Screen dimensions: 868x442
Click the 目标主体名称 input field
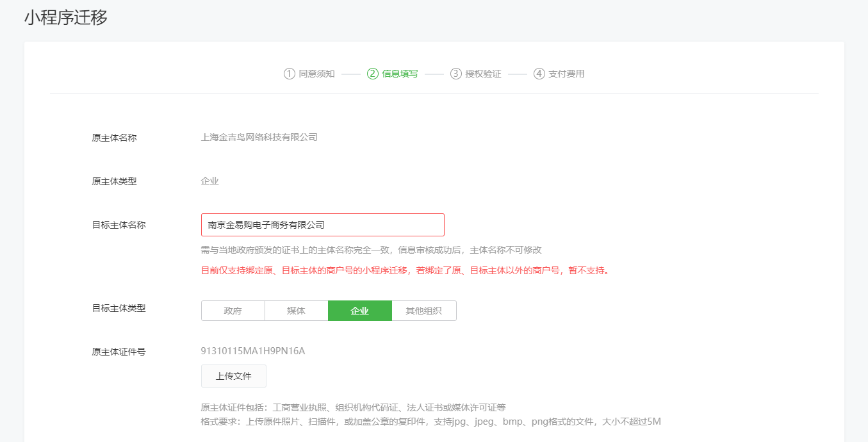coord(323,225)
